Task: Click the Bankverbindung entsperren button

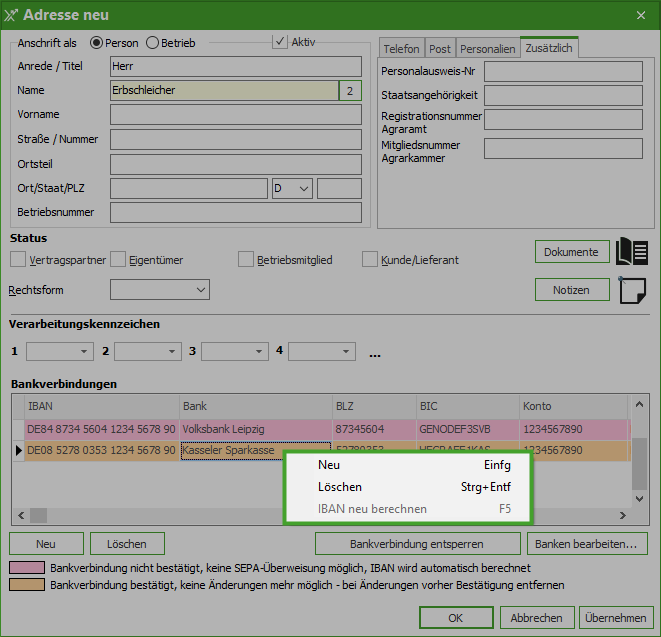Action: click(x=417, y=544)
